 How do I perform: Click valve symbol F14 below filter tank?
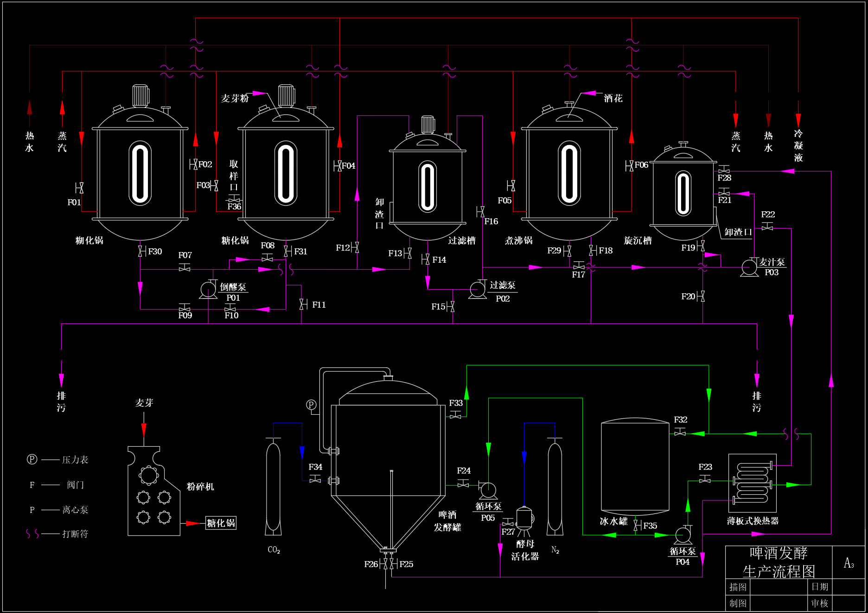[425, 259]
